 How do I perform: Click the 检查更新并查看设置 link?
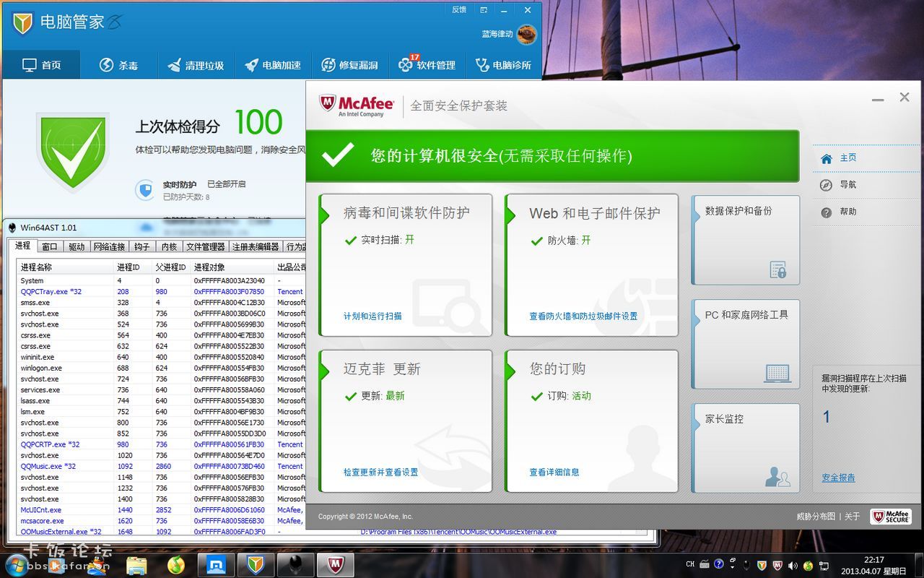coord(380,472)
